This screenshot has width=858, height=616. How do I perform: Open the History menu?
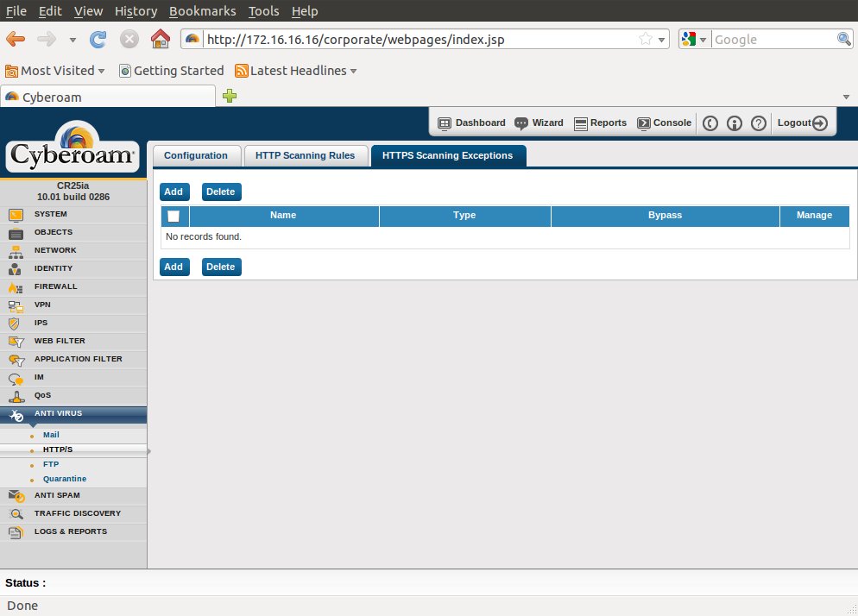point(136,11)
